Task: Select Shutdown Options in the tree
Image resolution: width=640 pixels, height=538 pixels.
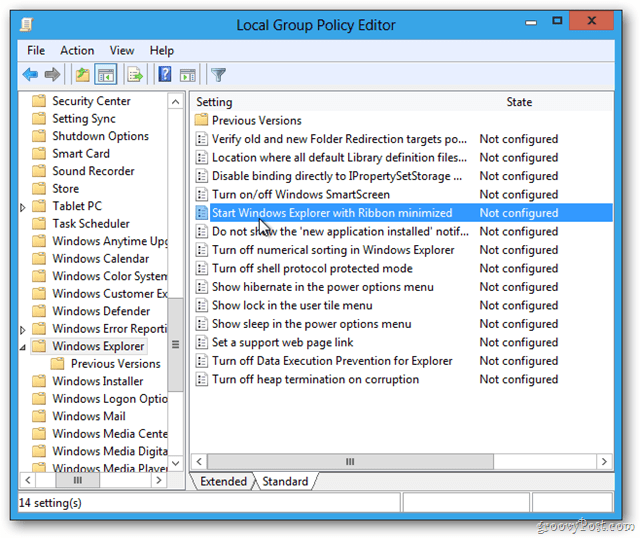Action: tap(100, 136)
